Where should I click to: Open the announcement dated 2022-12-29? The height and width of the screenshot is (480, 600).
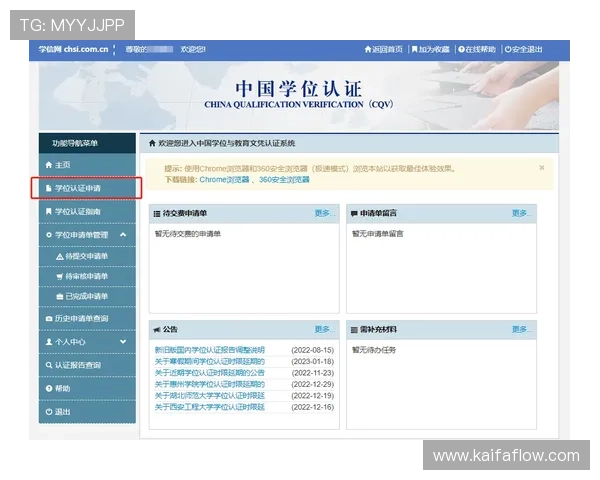point(210,384)
